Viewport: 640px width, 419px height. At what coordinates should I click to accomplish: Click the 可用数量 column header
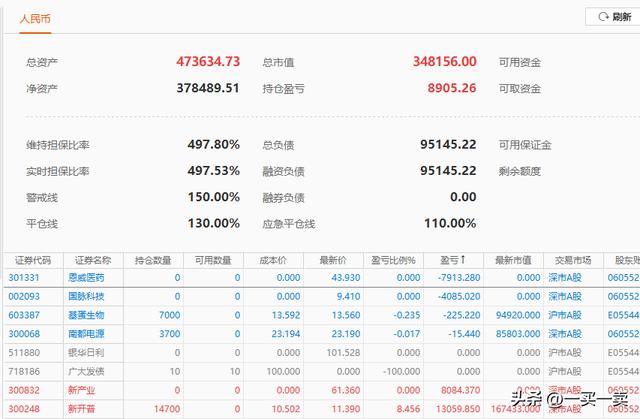tap(215, 260)
